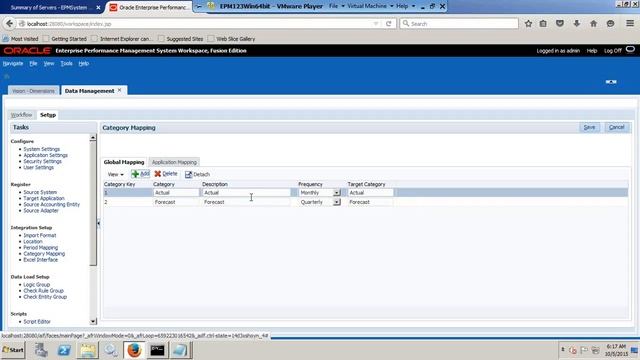Open the Import Format link
The height and width of the screenshot is (360, 640).
[x=40, y=235]
